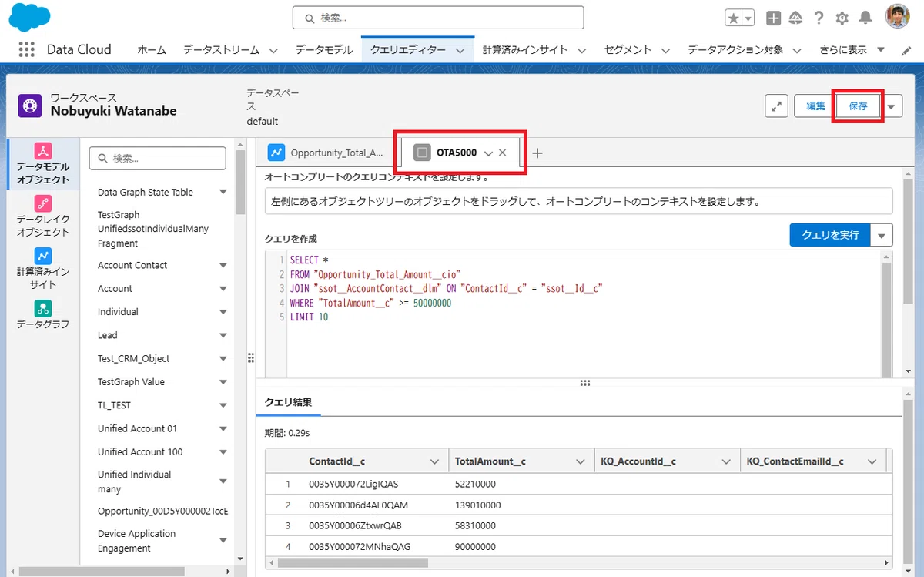Viewport: 924px width, 577px height.
Task: Focus the global 検索 search field
Action: (438, 18)
